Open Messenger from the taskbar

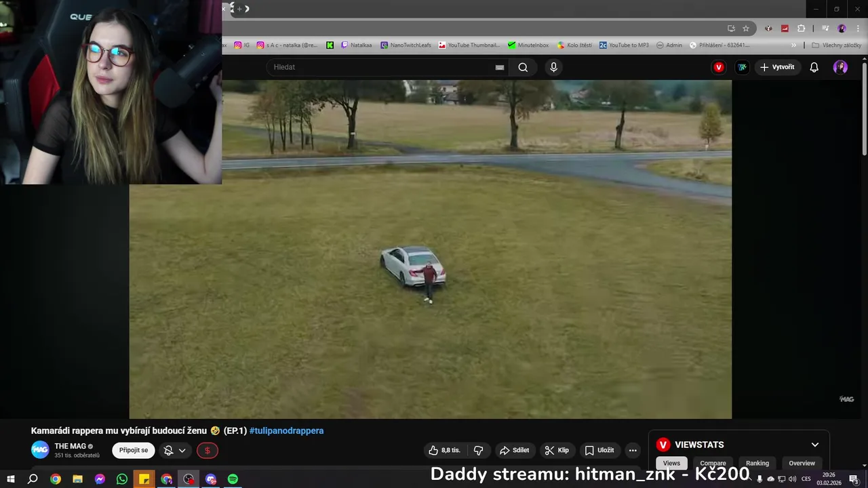point(100,479)
